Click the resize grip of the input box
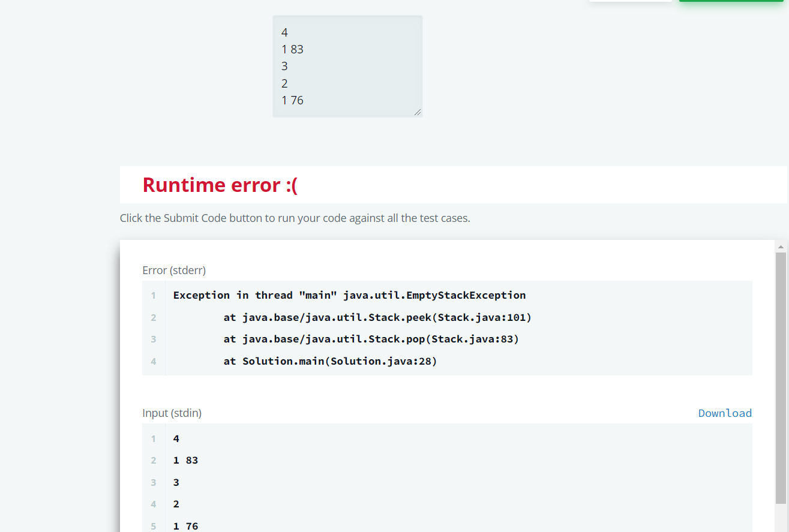This screenshot has height=532, width=789. point(418,112)
